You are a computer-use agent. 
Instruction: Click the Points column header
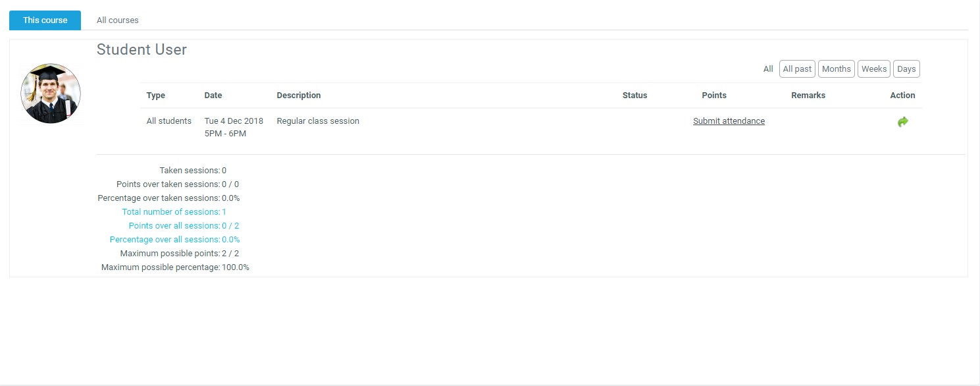point(713,96)
